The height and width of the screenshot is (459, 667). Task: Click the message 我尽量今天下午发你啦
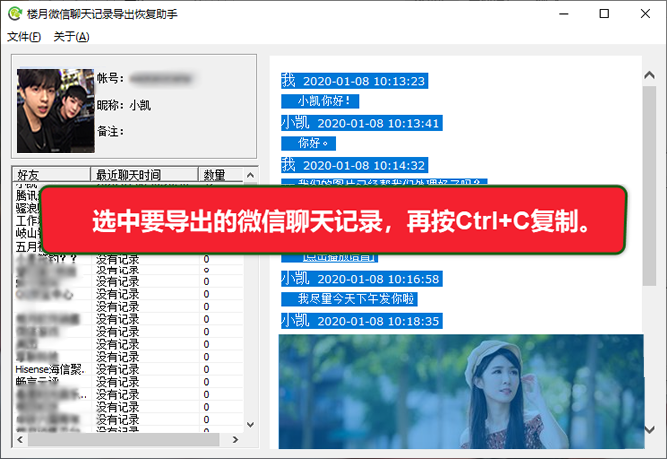(x=349, y=299)
